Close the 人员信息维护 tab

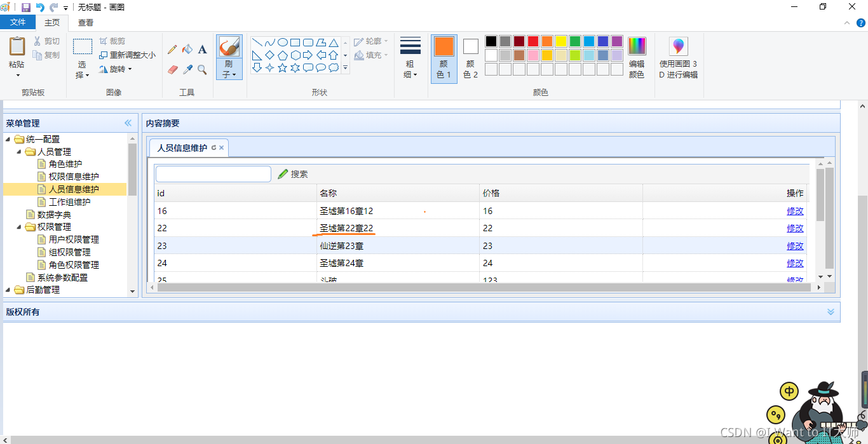pos(221,147)
